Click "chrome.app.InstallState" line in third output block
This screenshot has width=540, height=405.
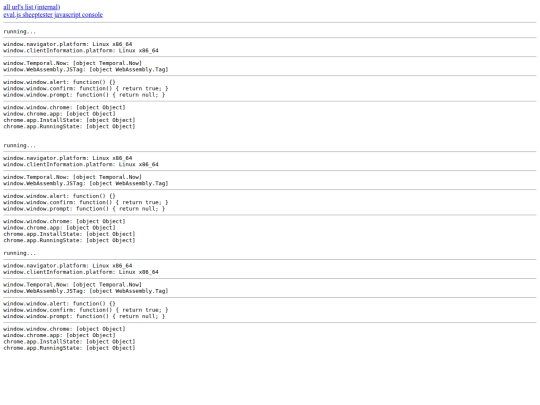[69, 342]
